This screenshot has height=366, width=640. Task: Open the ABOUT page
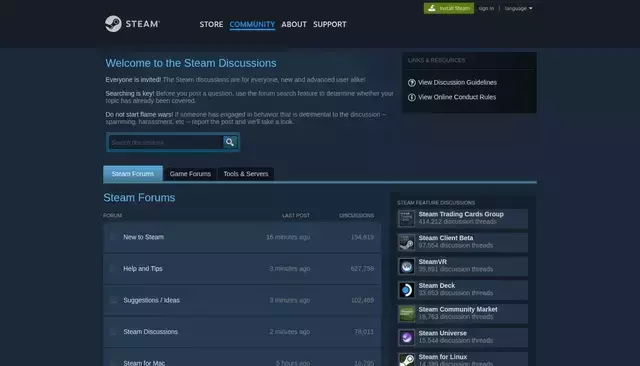point(294,24)
